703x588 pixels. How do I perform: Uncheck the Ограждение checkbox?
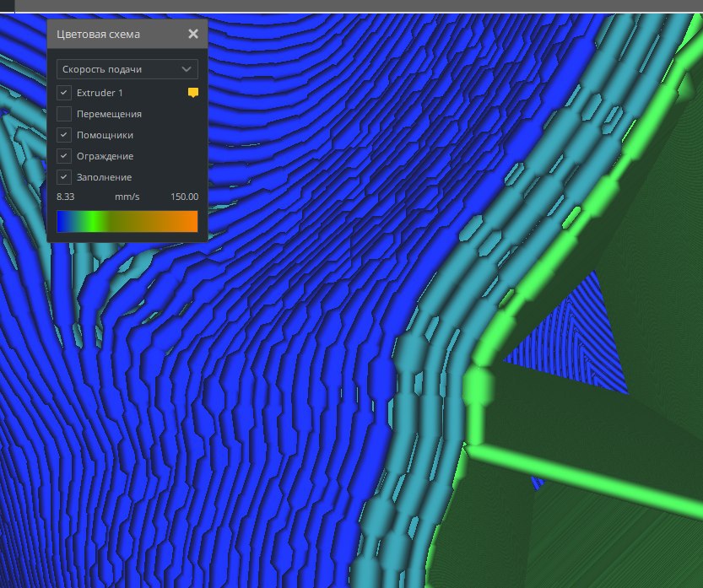[64, 156]
